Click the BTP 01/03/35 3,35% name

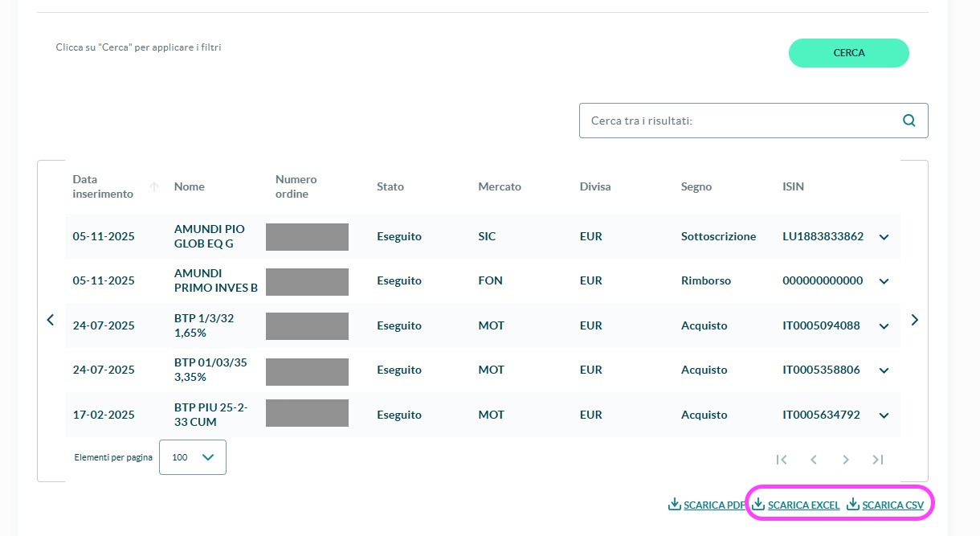[x=210, y=370]
